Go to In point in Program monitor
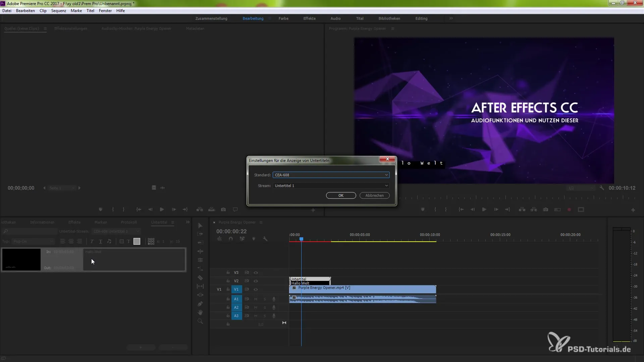The image size is (644, 362). (461, 209)
